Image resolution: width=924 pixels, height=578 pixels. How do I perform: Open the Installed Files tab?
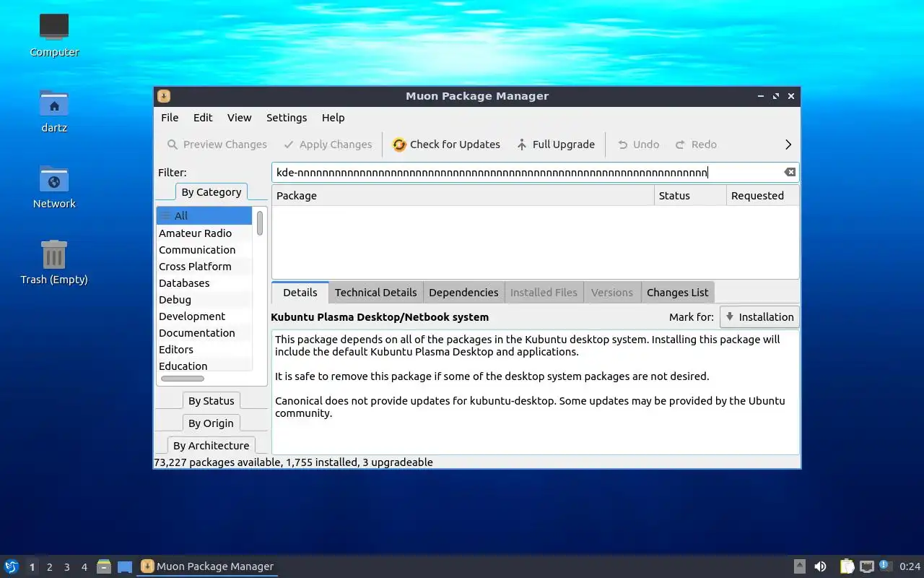coord(544,293)
